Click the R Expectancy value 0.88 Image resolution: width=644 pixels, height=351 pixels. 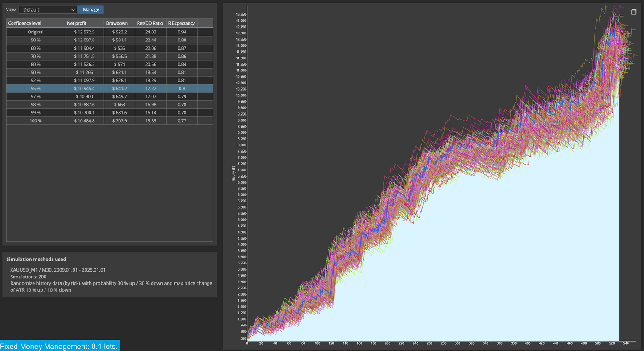(x=182, y=40)
